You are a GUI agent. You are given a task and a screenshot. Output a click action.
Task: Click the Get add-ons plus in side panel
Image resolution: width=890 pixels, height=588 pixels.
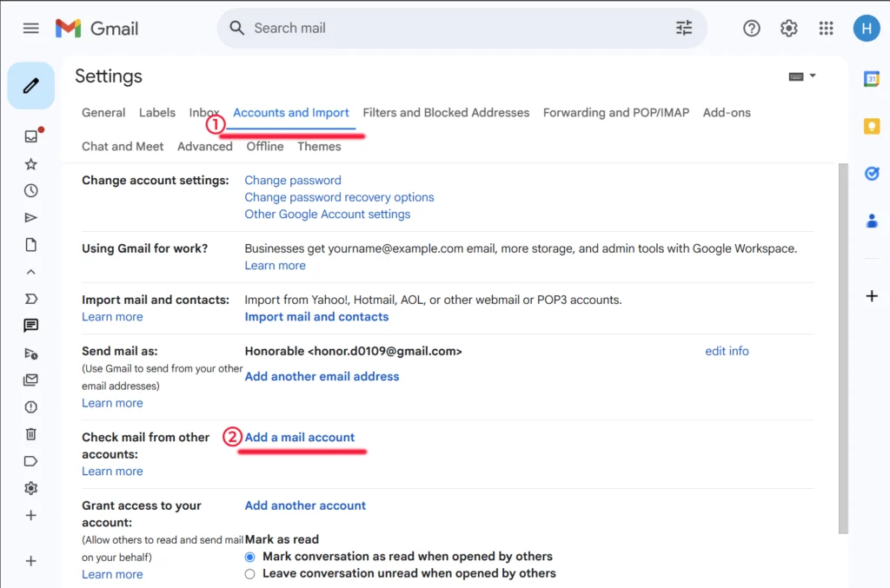(871, 296)
